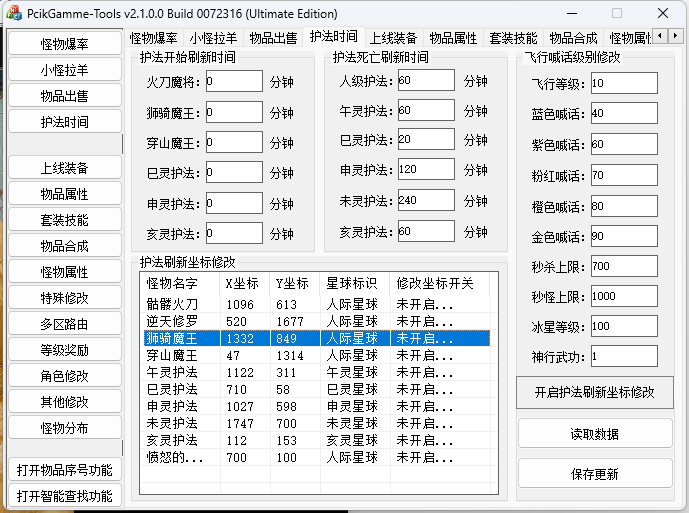Open the 物品属性 tab

(x=453, y=38)
